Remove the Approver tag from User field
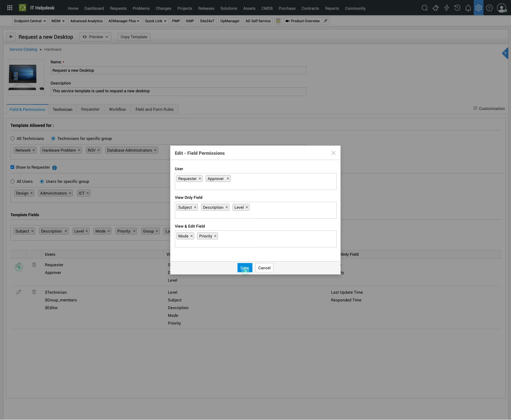 (x=228, y=179)
